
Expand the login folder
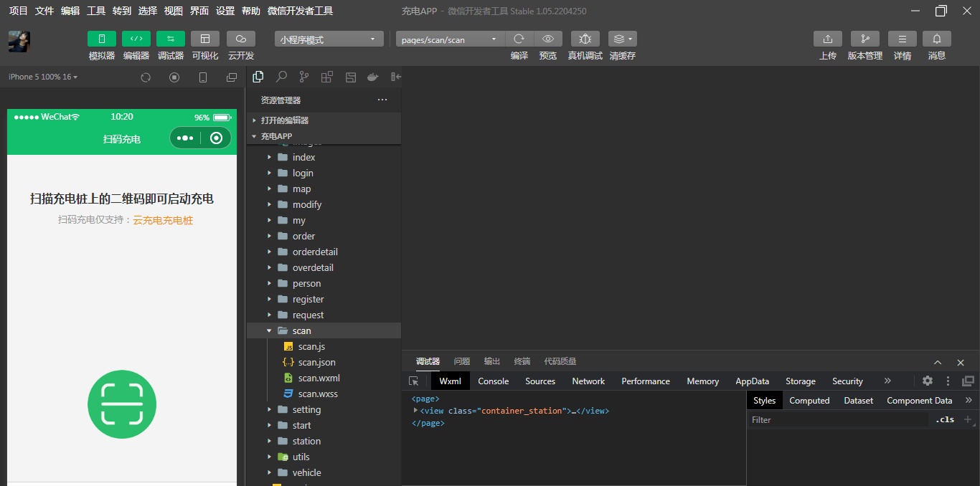tap(324, 173)
